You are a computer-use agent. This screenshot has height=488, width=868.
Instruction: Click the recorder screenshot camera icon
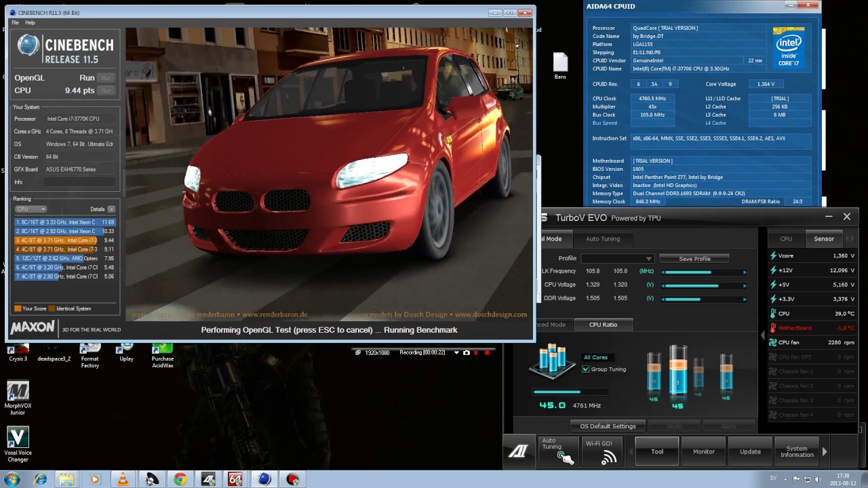(x=466, y=352)
